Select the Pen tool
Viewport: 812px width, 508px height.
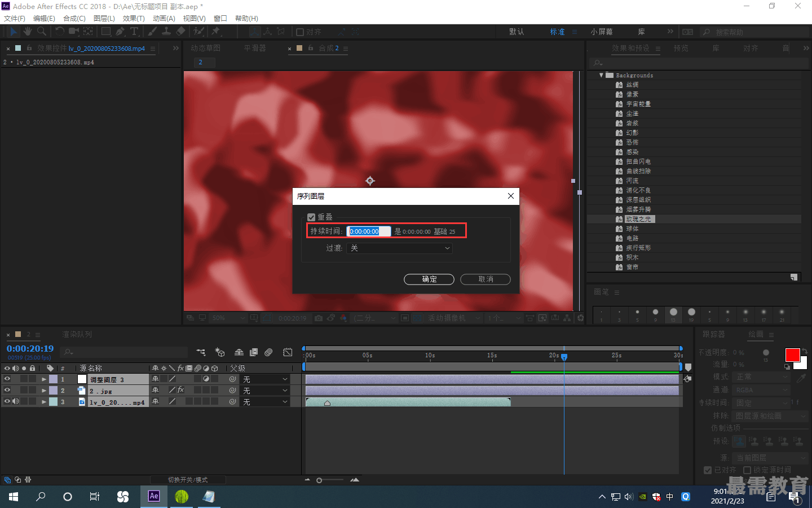(120, 32)
